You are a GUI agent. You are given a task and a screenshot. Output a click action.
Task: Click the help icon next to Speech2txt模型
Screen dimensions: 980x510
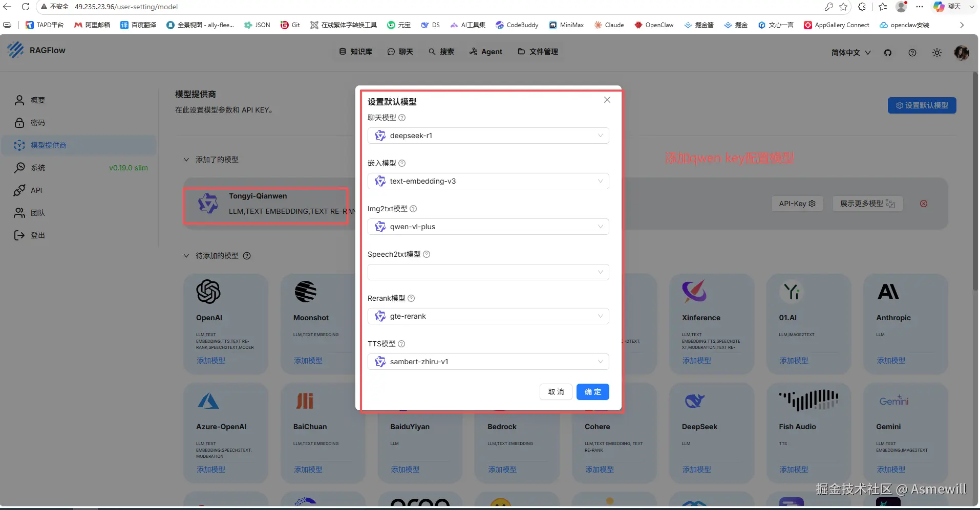[427, 254]
